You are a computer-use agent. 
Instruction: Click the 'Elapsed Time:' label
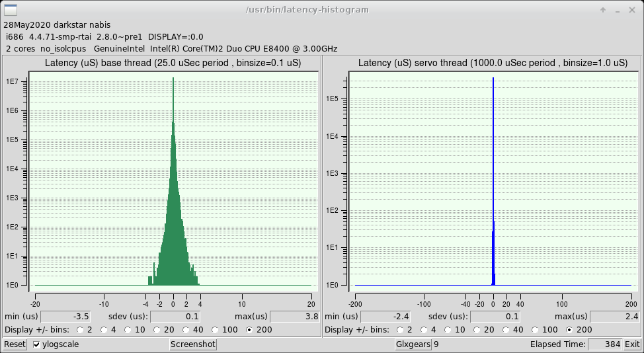[558, 344]
